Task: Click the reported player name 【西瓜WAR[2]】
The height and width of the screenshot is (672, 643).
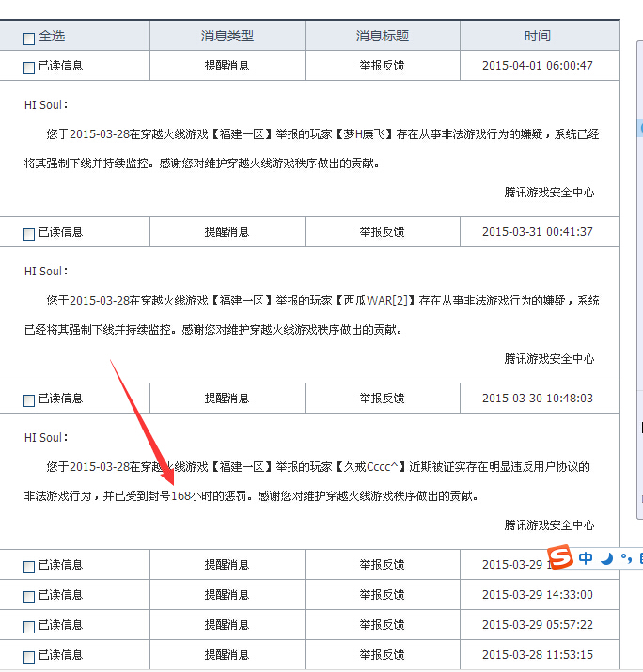Action: (375, 301)
